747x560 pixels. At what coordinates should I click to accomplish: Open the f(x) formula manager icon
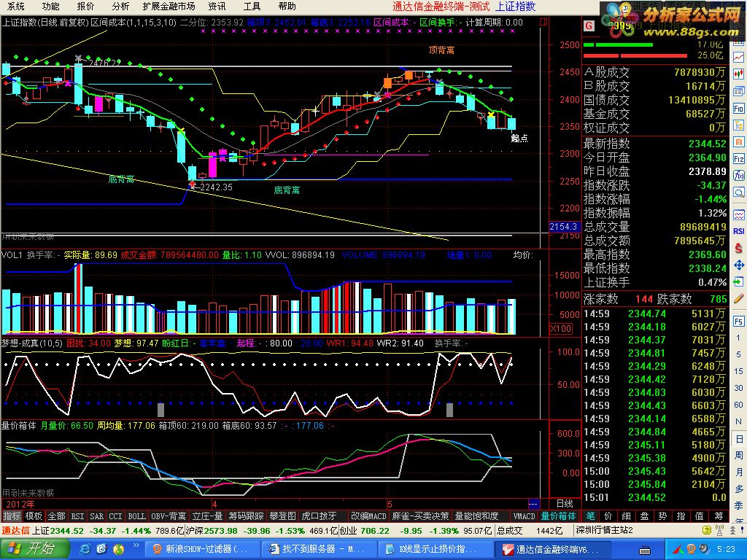[739, 176]
